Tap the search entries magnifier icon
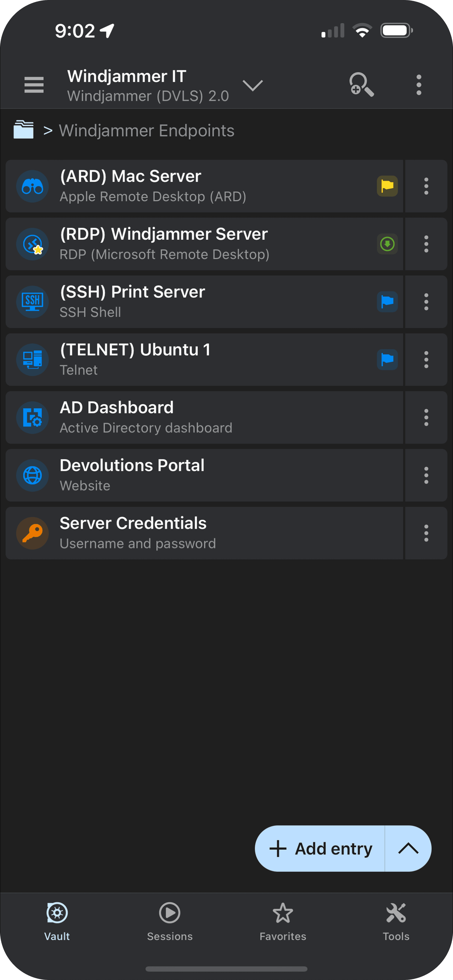This screenshot has height=980, width=453. (x=361, y=84)
